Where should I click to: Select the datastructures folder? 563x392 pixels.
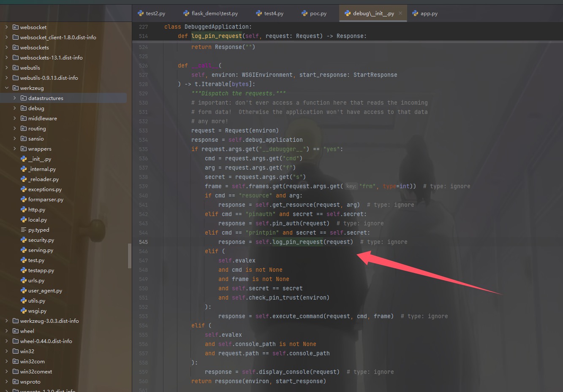(x=46, y=98)
